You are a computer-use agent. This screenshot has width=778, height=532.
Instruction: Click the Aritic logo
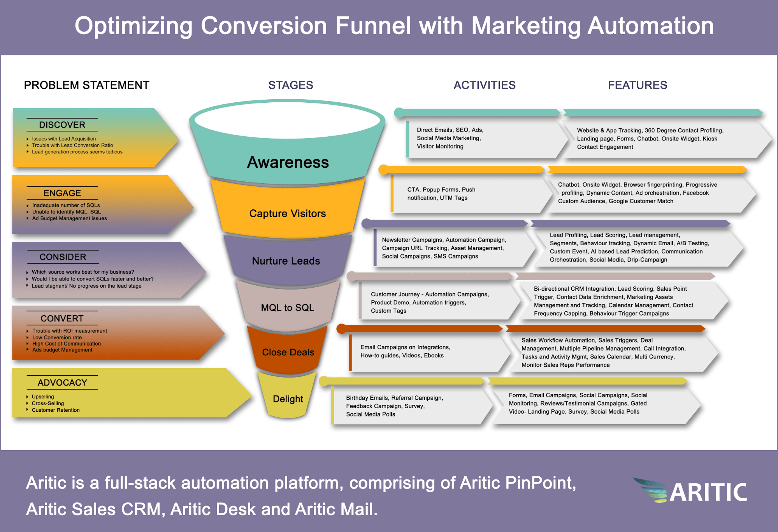pos(690,490)
